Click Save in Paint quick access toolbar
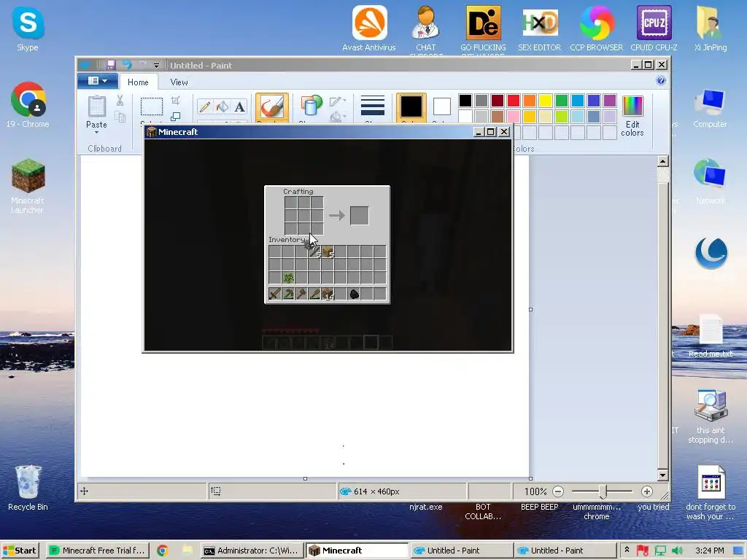This screenshot has height=560, width=747. 111,65
